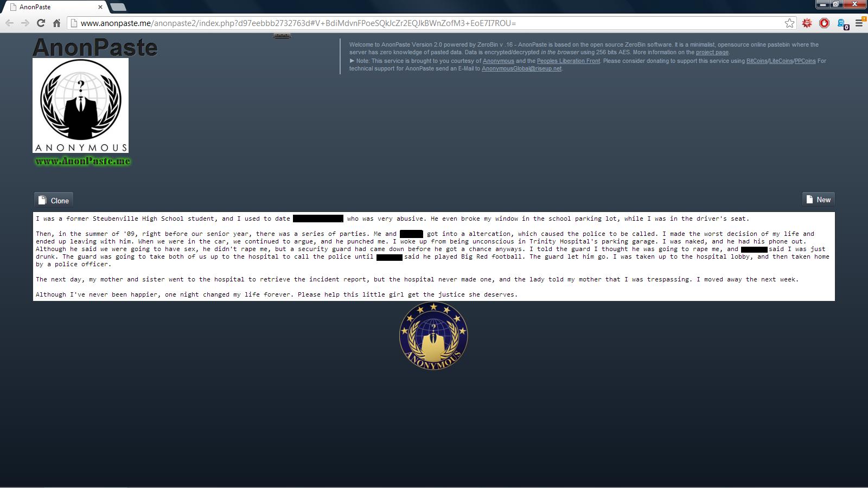This screenshot has width=868, height=488.
Task: Click the browser forward arrow
Action: pos(25,23)
